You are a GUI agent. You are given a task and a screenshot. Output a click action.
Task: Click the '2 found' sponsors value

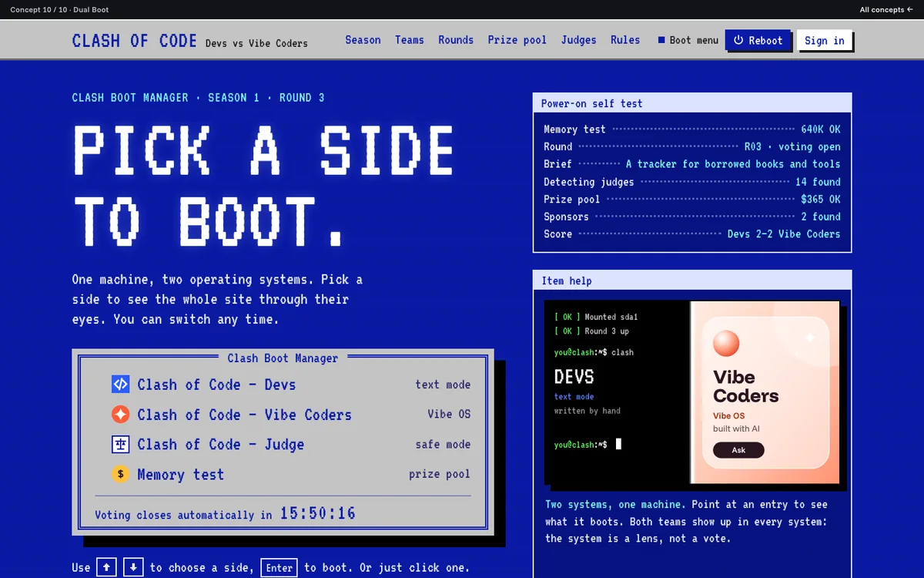(821, 217)
